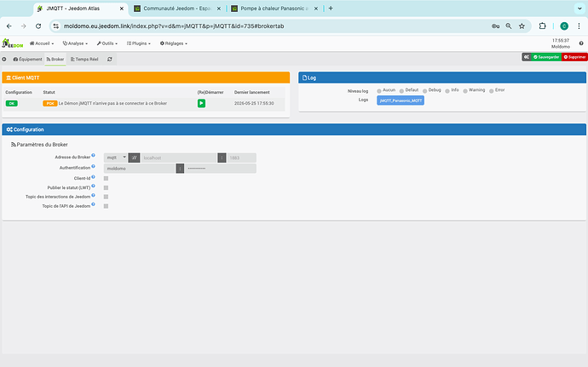Click the OK configuration badge
The height and width of the screenshot is (367, 588).
(x=12, y=104)
